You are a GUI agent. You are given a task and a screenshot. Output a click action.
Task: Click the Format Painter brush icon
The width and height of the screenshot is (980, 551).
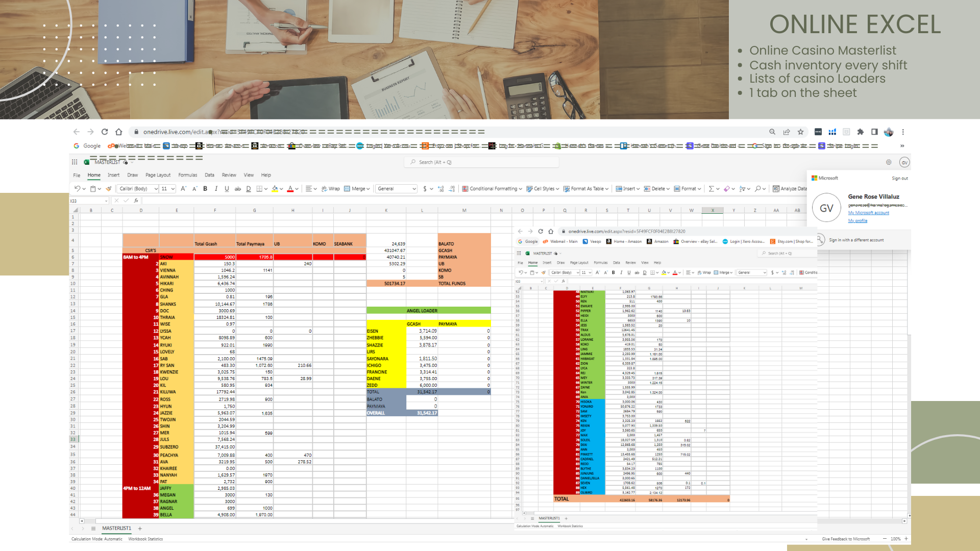click(x=108, y=189)
